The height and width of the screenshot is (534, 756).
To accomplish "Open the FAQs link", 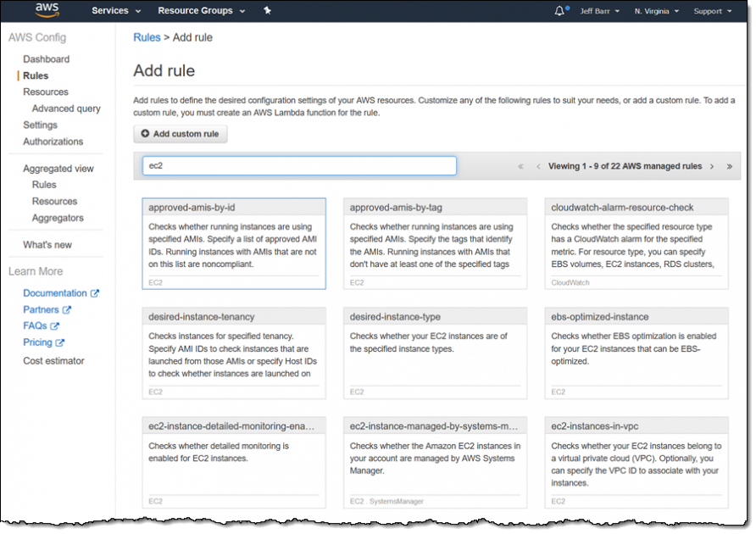I will [36, 326].
